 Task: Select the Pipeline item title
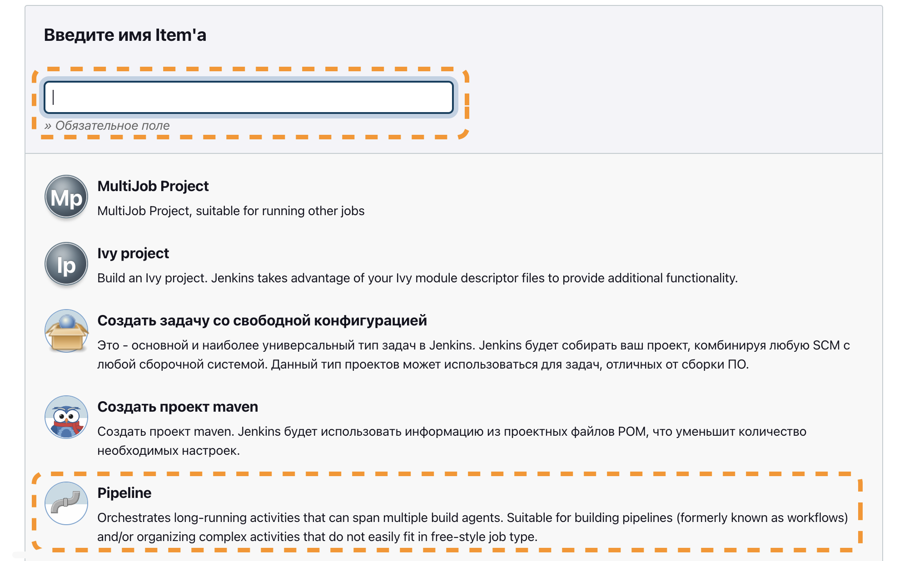click(124, 493)
